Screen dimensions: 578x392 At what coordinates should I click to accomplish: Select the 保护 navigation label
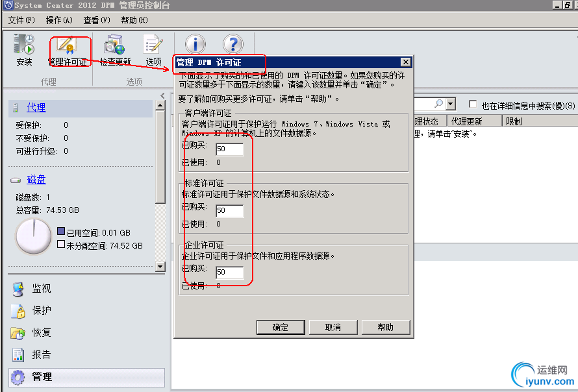click(x=42, y=311)
